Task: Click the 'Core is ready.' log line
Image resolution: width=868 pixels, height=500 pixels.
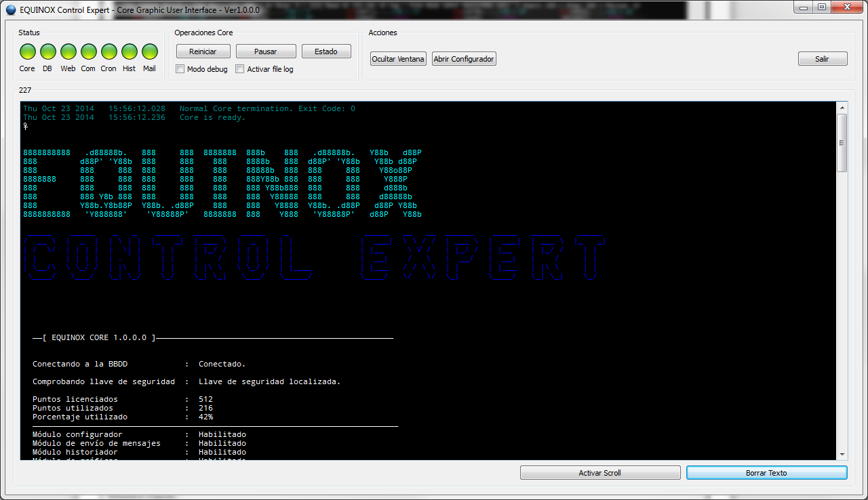Action: click(134, 117)
